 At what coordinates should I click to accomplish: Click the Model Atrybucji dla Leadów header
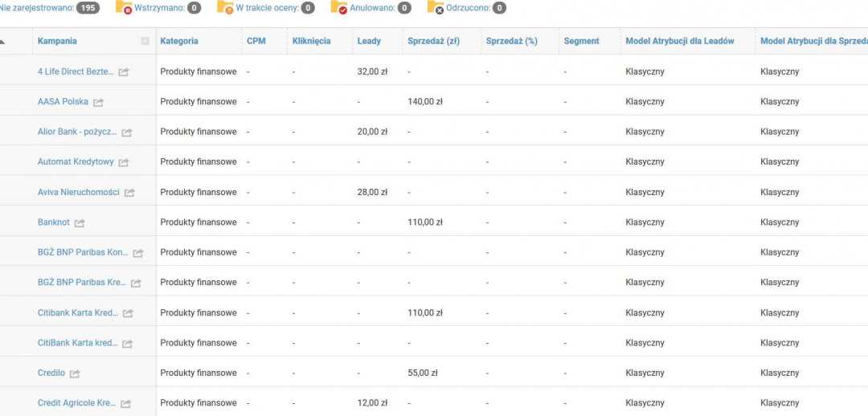pos(679,41)
